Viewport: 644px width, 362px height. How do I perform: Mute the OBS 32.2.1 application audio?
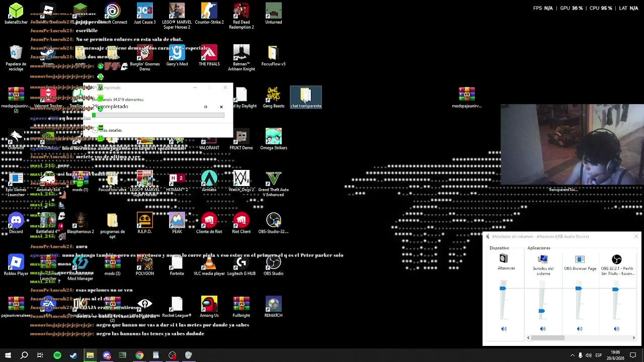tap(617, 329)
